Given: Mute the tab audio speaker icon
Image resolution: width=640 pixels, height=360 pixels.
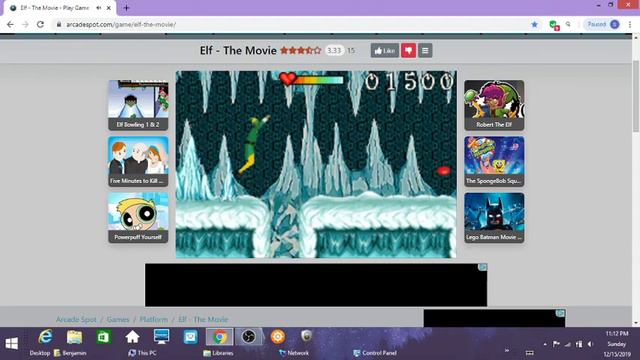Looking at the screenshot, I should point(99,8).
